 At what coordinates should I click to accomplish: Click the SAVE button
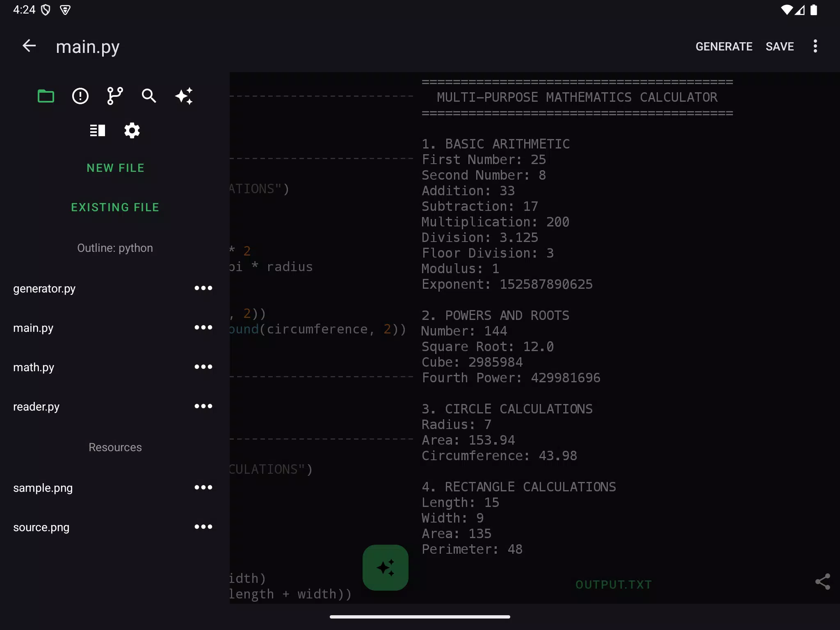[780, 46]
